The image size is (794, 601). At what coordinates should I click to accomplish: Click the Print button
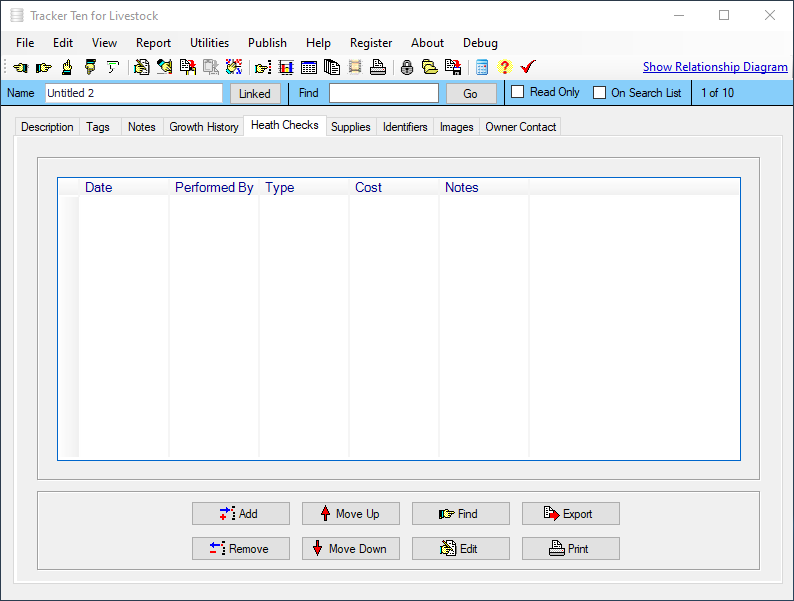[571, 548]
